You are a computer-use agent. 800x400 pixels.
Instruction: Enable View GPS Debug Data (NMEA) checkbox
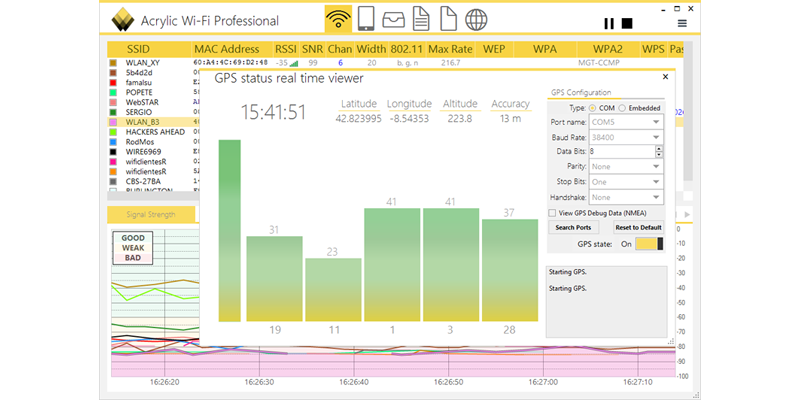pos(554,212)
